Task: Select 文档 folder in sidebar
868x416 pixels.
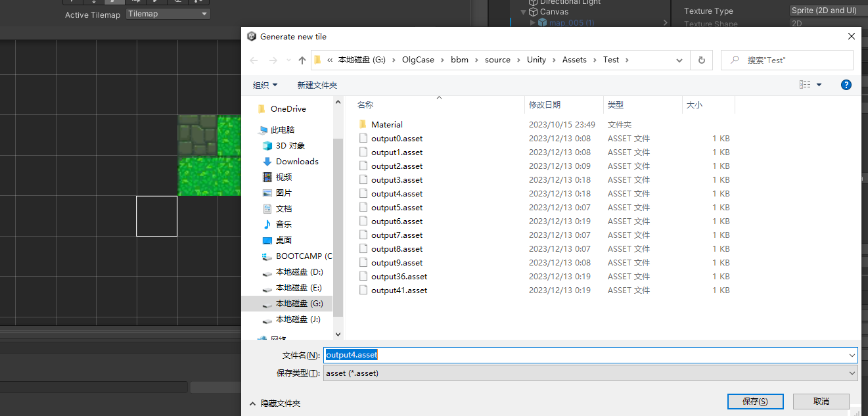Action: [283, 208]
